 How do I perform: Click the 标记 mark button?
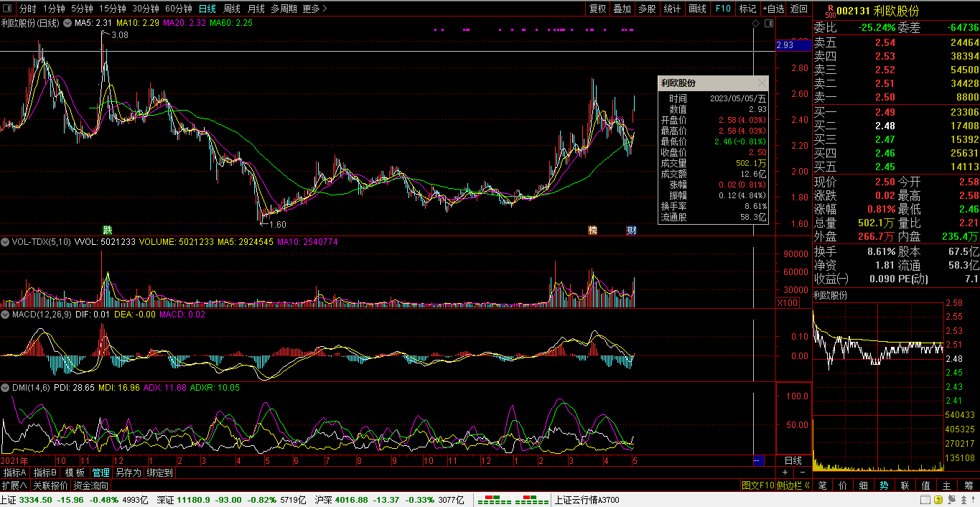point(748,9)
